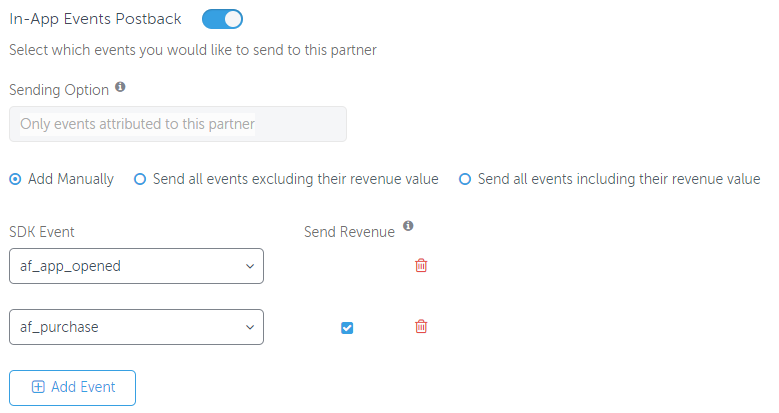
Task: Click the info icon beside Sending Option
Action: point(121,88)
